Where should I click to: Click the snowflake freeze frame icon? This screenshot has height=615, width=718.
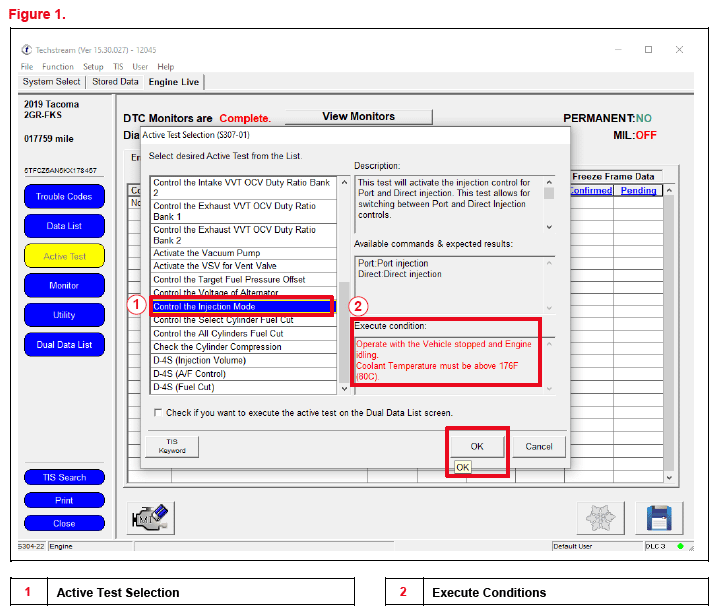600,518
